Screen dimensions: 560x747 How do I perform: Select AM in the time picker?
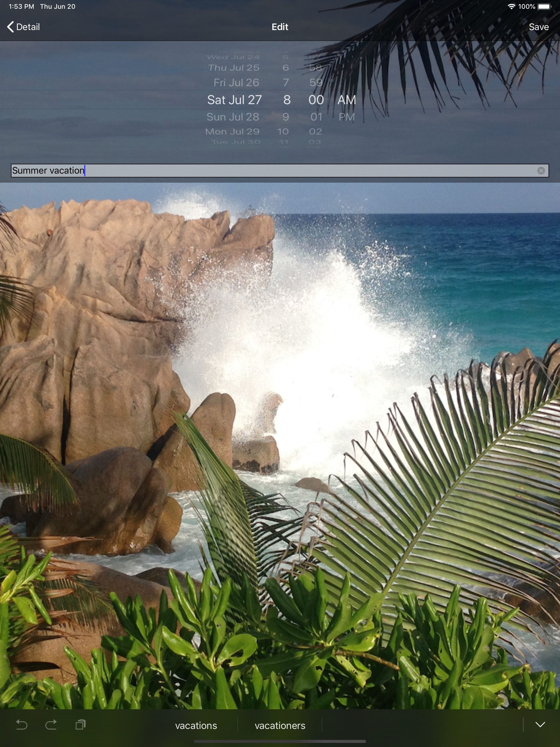(x=346, y=100)
